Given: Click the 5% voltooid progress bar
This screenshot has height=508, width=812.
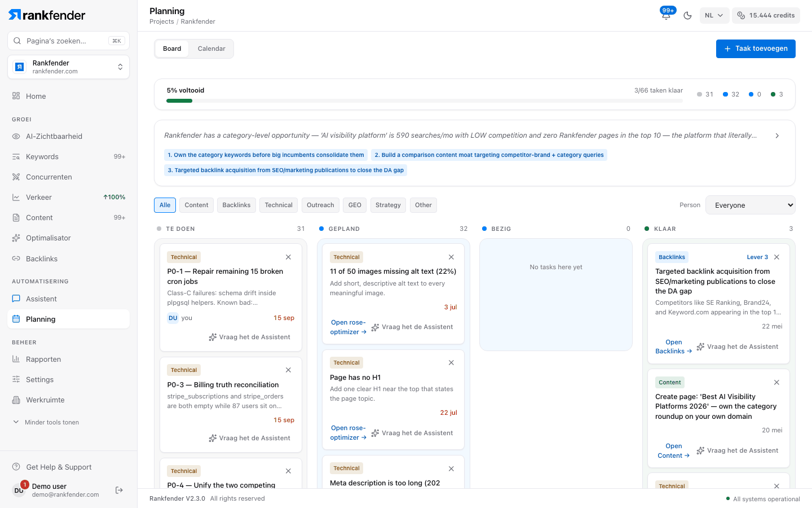Looking at the screenshot, I should 425,101.
